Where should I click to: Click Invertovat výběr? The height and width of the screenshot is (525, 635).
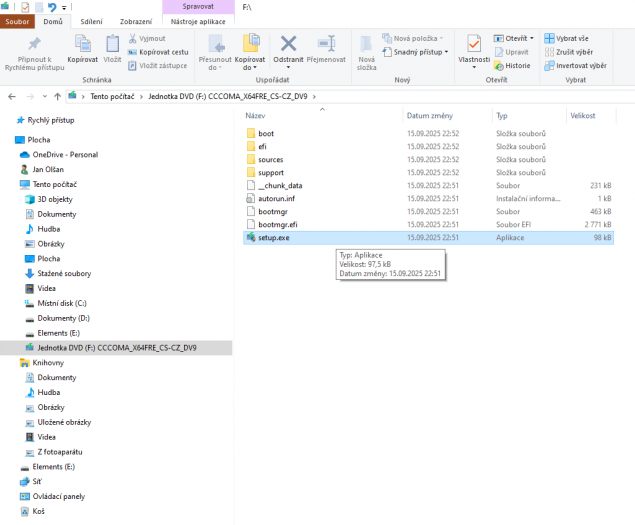[x=575, y=66]
